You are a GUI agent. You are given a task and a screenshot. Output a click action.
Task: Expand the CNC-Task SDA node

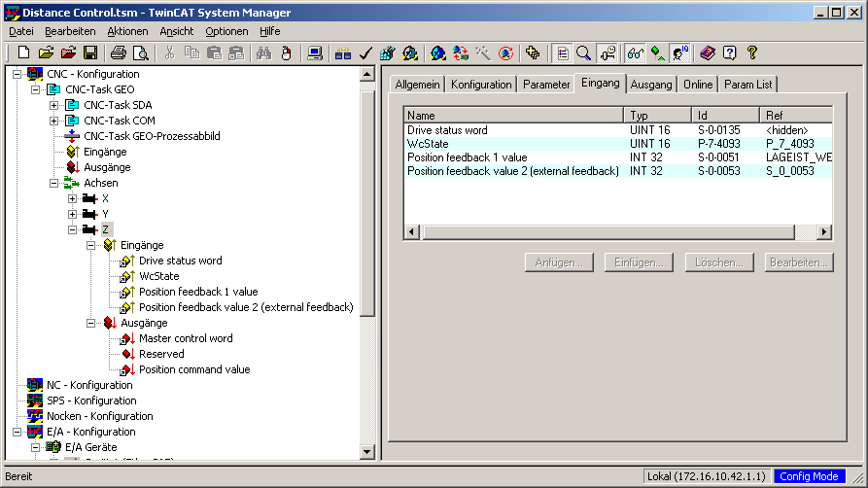click(53, 105)
